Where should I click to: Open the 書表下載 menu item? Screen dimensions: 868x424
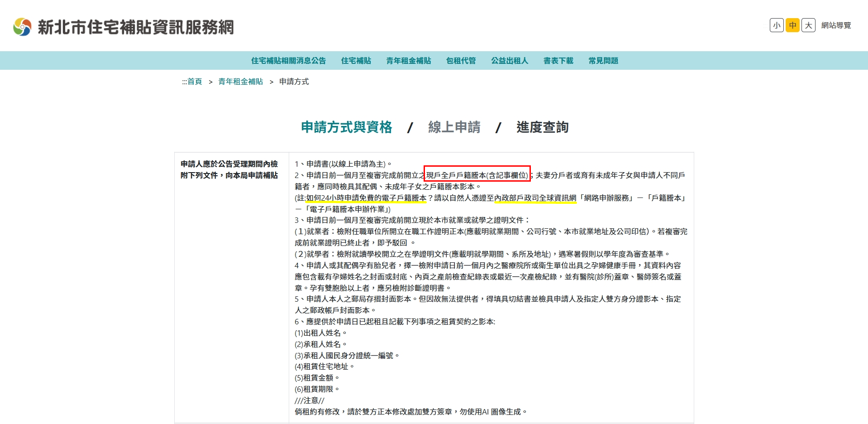coord(558,61)
